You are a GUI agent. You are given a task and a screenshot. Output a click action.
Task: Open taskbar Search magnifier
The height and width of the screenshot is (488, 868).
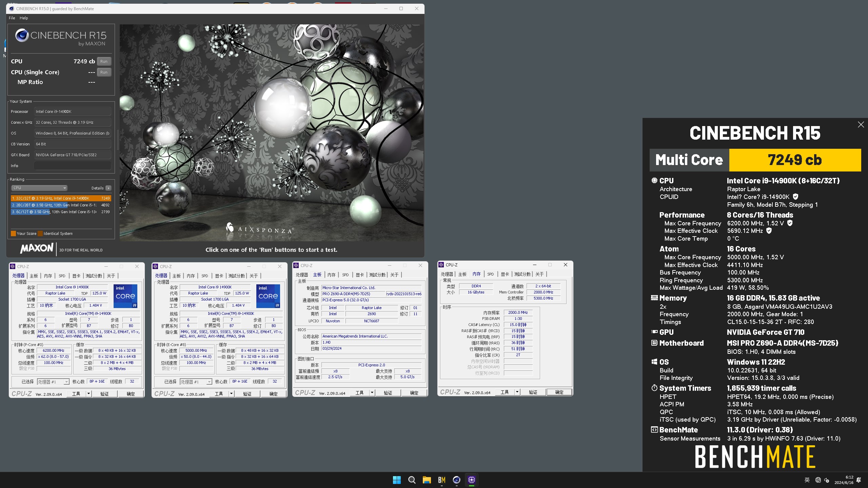pos(412,480)
